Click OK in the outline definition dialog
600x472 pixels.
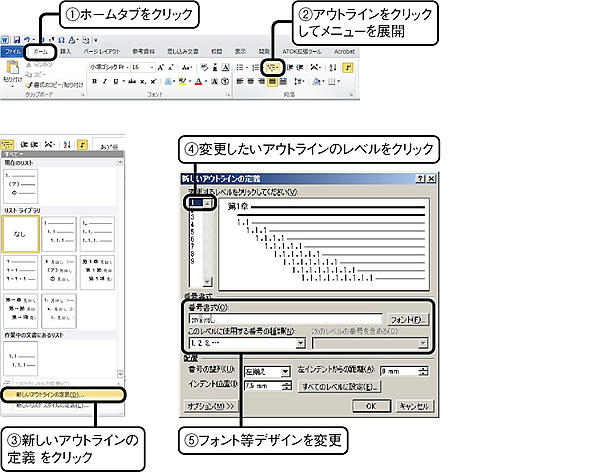coord(371,406)
